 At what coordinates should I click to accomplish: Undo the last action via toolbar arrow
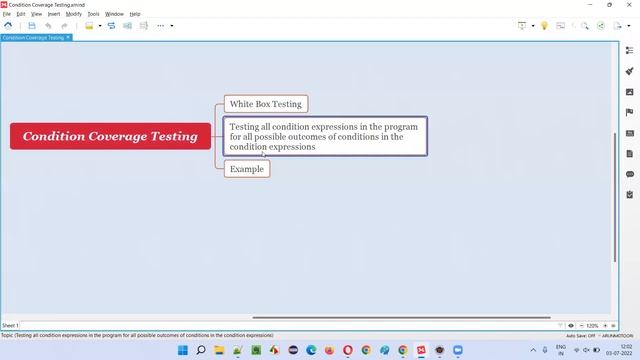click(x=48, y=26)
